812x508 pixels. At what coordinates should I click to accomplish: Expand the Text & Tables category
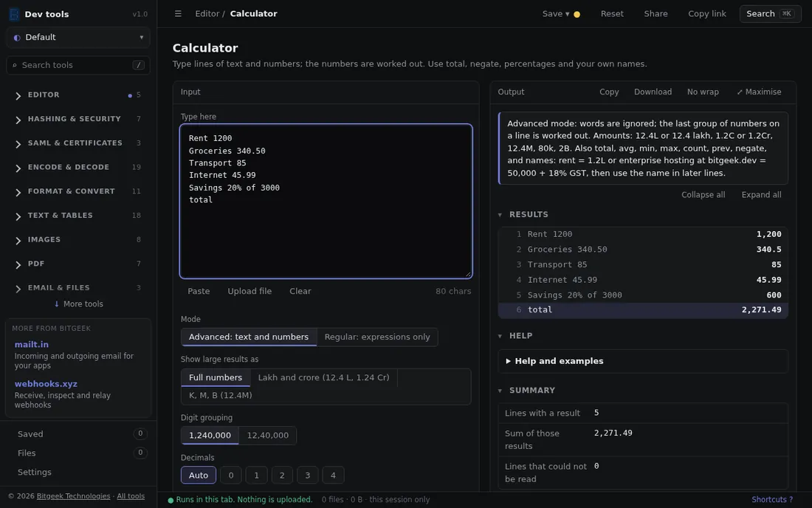[x=78, y=216]
